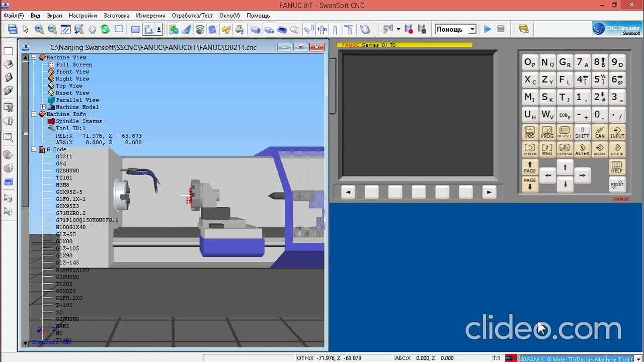Open the Настройки menu
Image resolution: width=644 pixels, height=362 pixels.
(83, 16)
